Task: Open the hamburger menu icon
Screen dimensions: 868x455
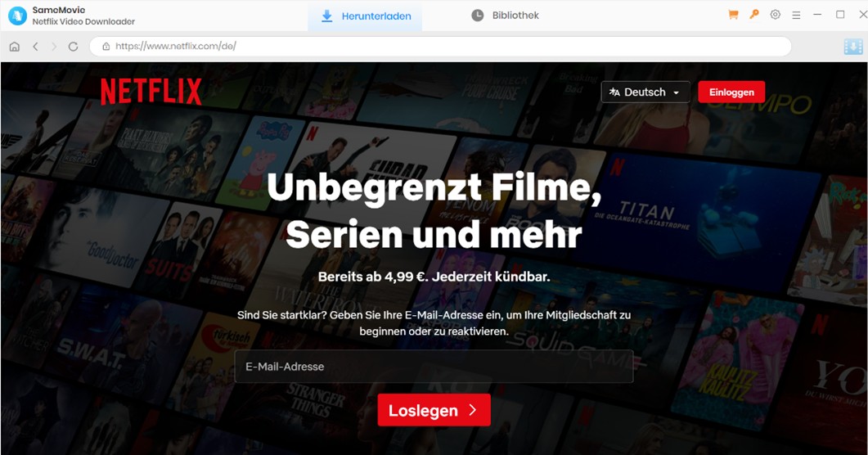Action: click(x=796, y=16)
